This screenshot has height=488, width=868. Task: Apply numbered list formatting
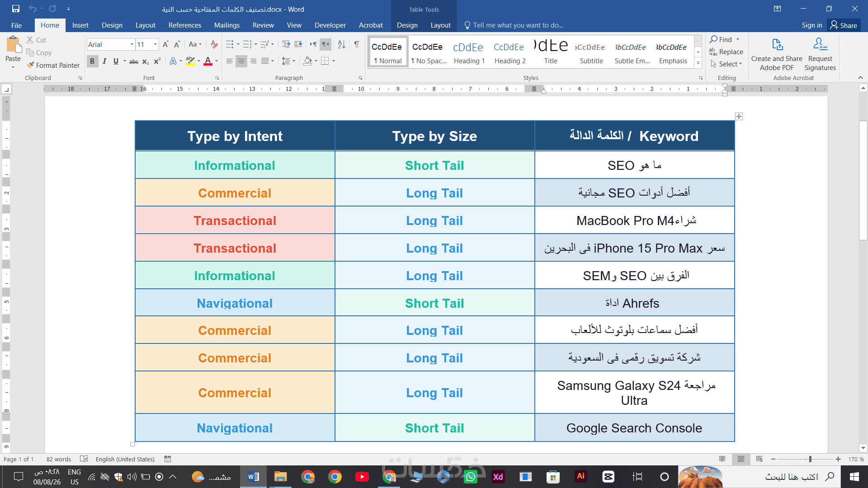(x=247, y=44)
